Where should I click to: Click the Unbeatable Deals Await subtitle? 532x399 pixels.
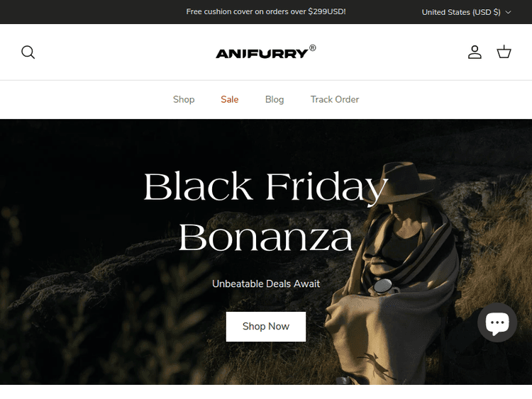tap(266, 283)
